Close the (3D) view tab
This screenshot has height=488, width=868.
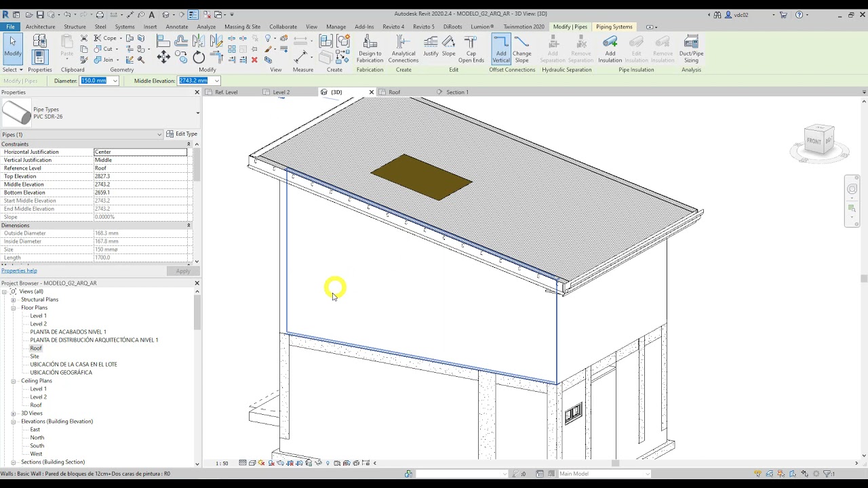[x=371, y=92]
